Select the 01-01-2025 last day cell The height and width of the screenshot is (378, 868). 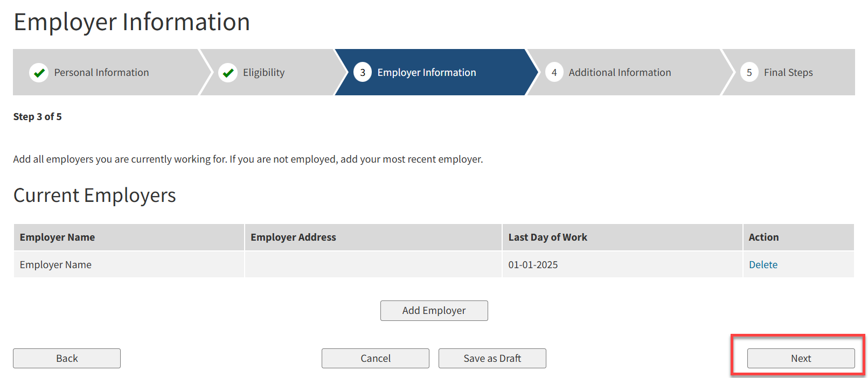pos(533,265)
